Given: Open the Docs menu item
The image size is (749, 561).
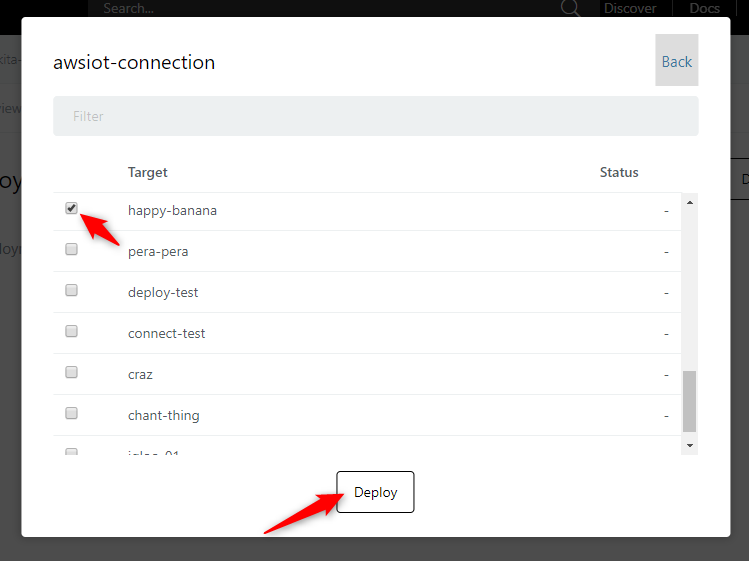Looking at the screenshot, I should click(704, 8).
